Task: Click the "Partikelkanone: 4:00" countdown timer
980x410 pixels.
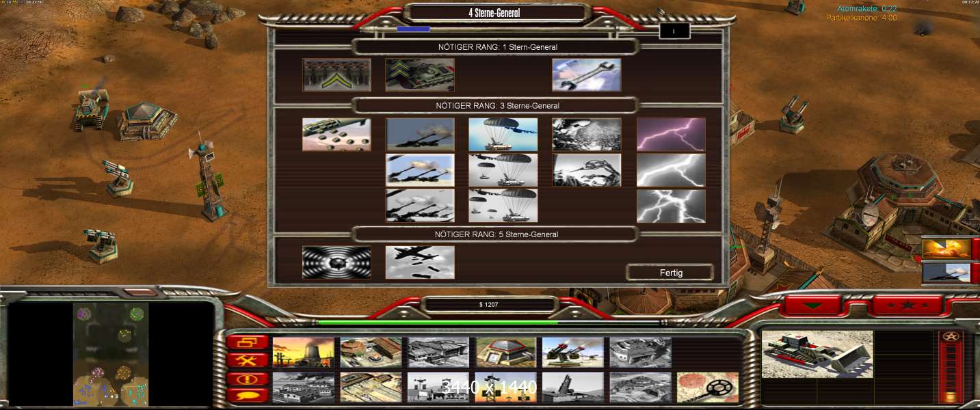Action: tap(861, 18)
